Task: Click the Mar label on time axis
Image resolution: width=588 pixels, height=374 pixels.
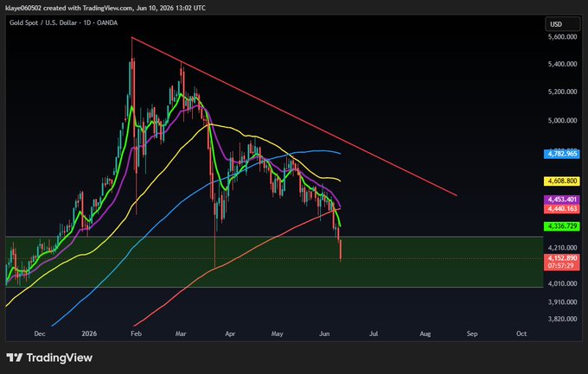Action: point(181,333)
